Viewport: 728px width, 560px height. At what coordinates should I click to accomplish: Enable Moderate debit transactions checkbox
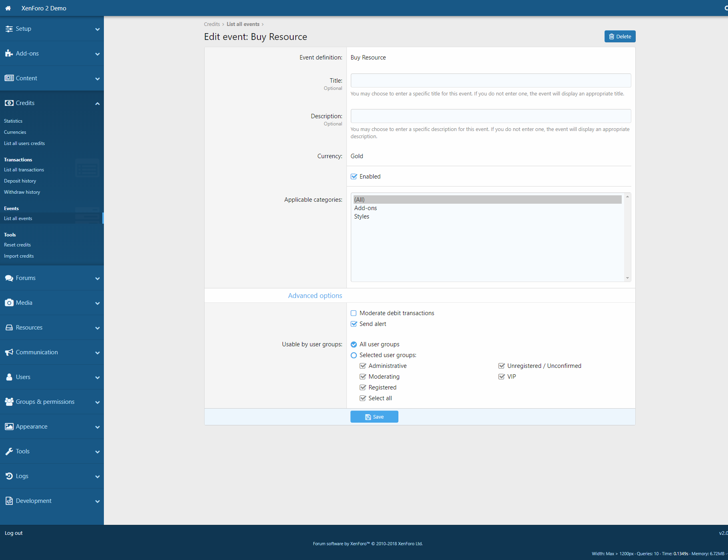tap(354, 313)
